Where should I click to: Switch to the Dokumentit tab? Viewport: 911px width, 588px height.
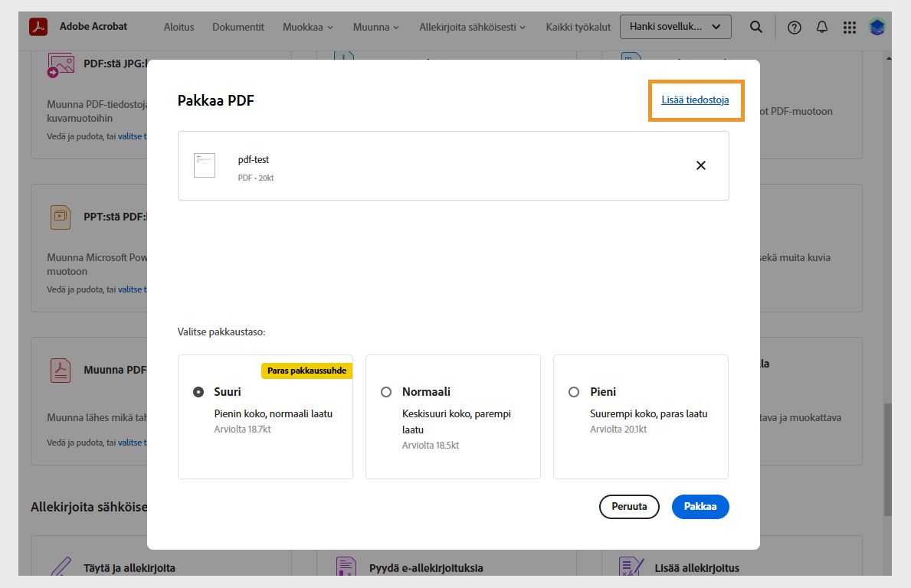(x=238, y=27)
